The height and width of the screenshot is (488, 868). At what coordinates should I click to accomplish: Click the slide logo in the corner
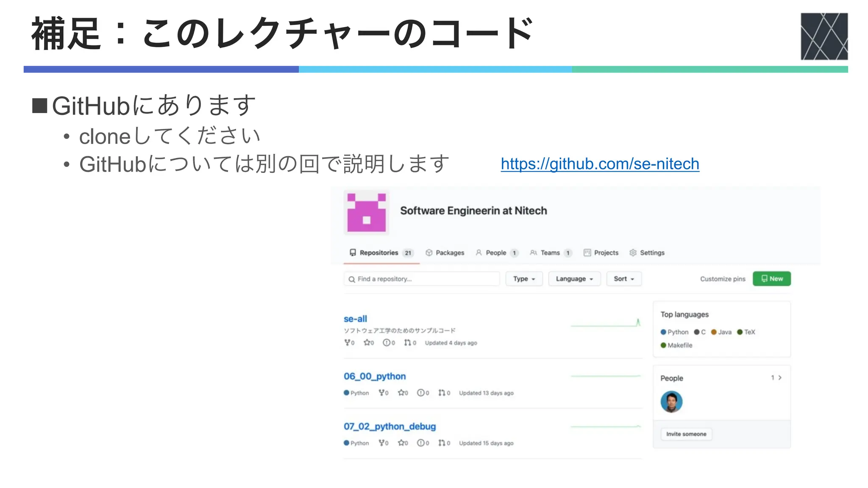(x=824, y=36)
